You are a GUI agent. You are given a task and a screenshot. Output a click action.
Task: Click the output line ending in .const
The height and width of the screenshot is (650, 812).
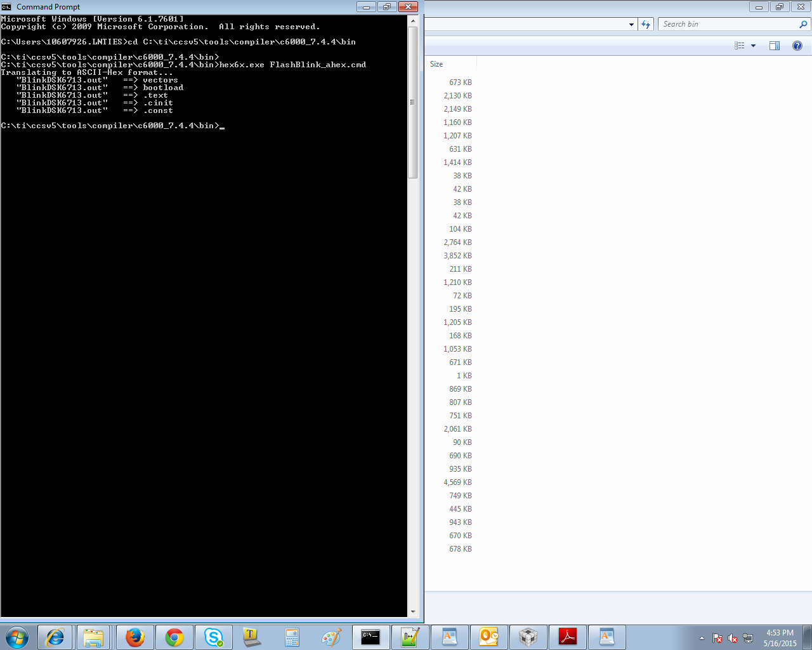coord(95,110)
